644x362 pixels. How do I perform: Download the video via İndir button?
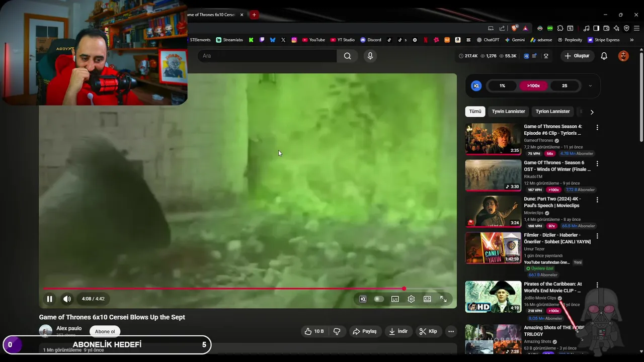pyautogui.click(x=398, y=331)
